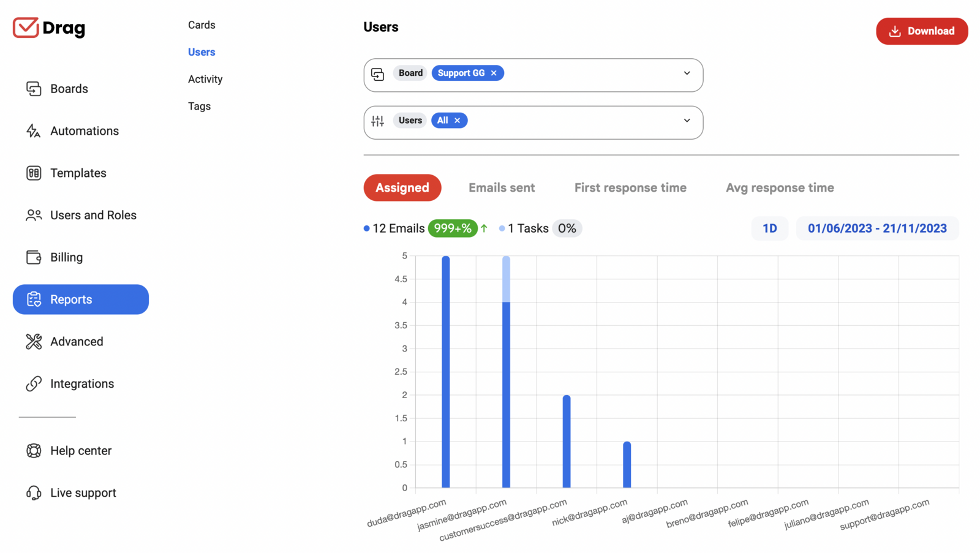
Task: Expand the Users filter dropdown chevron
Action: [687, 121]
